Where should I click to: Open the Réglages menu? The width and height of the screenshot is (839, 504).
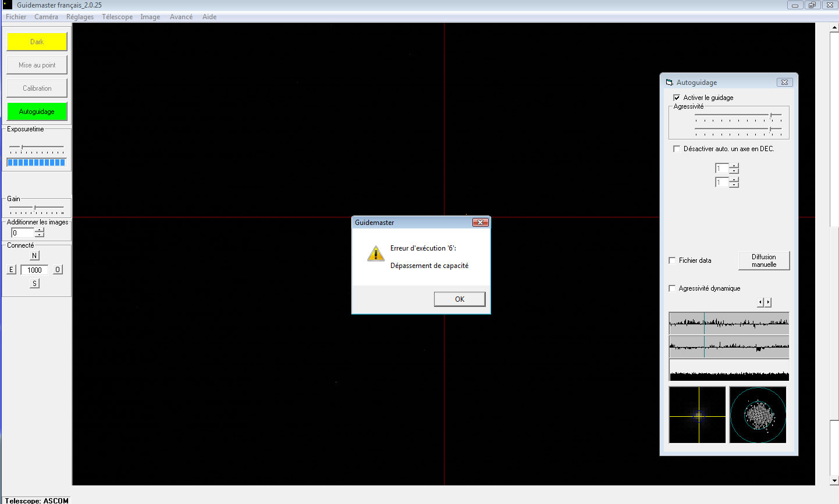pyautogui.click(x=80, y=17)
